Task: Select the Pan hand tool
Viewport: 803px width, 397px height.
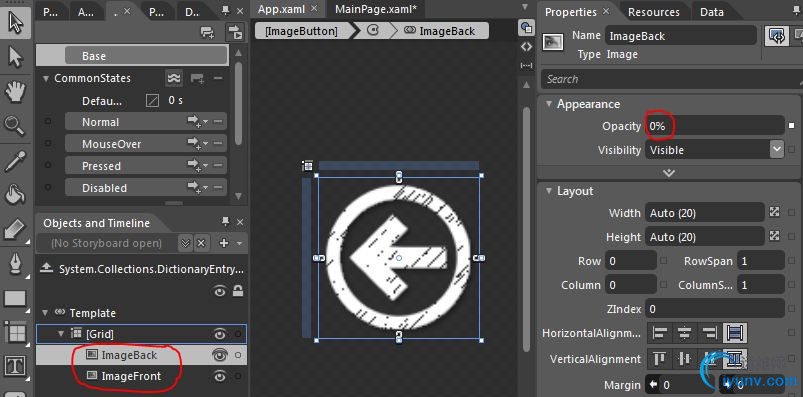Action: [15, 92]
